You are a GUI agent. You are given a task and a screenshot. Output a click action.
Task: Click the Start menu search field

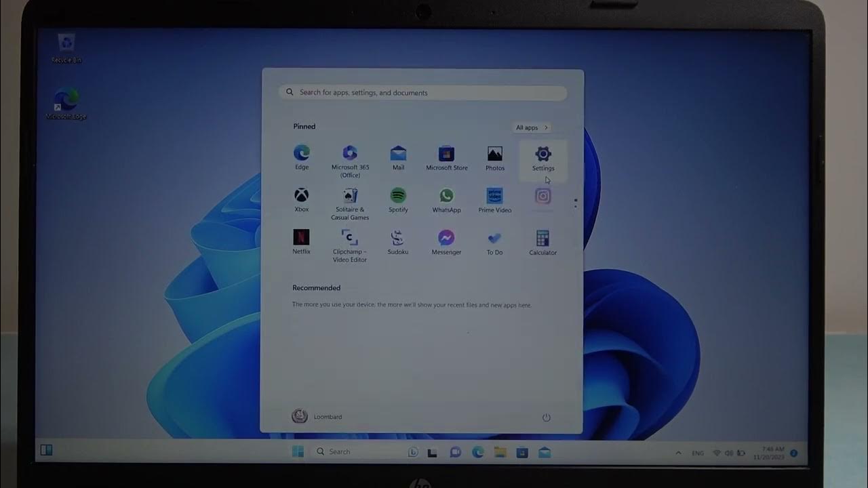[423, 93]
